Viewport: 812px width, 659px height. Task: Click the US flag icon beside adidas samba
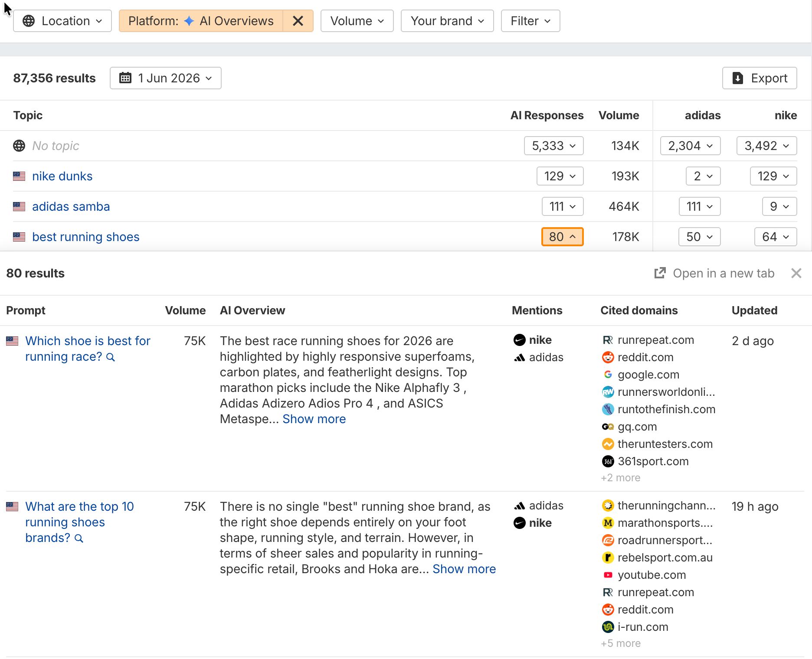click(x=19, y=206)
